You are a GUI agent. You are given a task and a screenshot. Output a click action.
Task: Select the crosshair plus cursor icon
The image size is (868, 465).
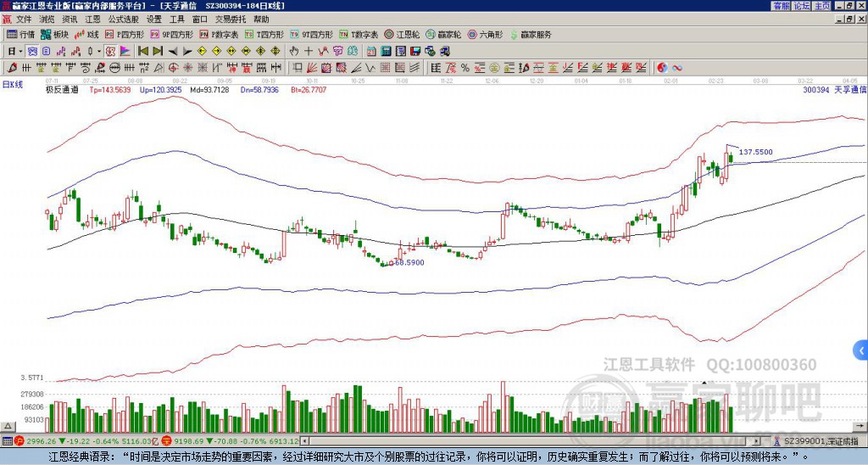[x=309, y=52]
